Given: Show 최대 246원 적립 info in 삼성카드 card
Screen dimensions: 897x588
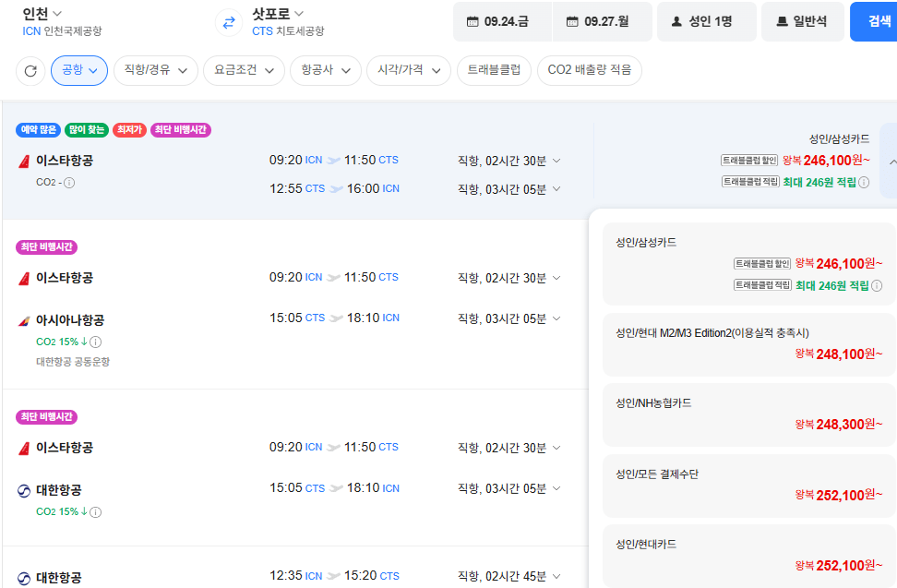Looking at the screenshot, I should point(877,285).
